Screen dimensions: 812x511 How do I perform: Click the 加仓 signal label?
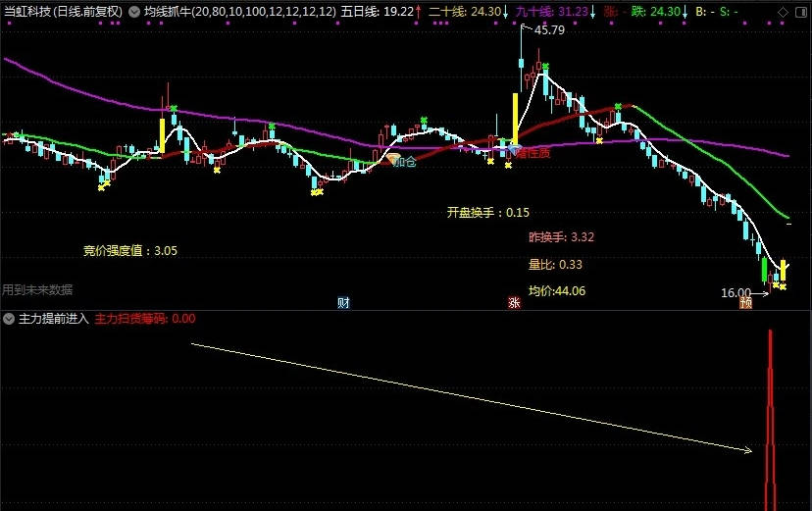pyautogui.click(x=405, y=162)
